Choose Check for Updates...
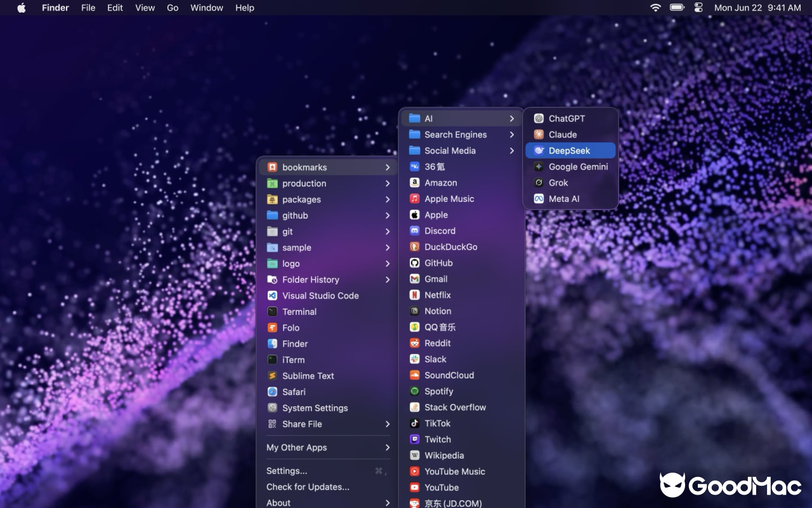Image resolution: width=812 pixels, height=508 pixels. [327, 487]
